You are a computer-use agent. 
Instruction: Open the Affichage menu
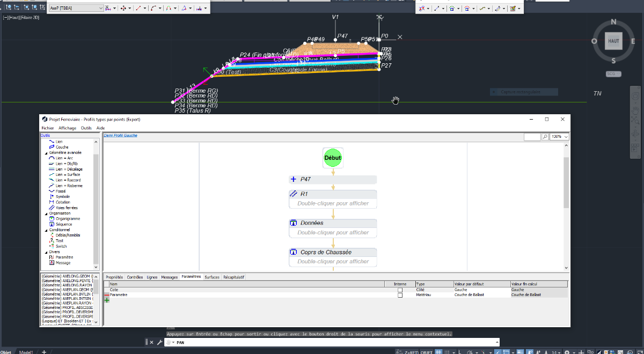tap(67, 128)
